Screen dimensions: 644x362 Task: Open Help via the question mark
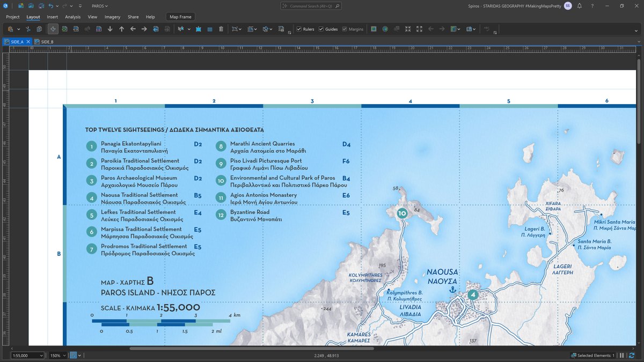[x=592, y=6]
